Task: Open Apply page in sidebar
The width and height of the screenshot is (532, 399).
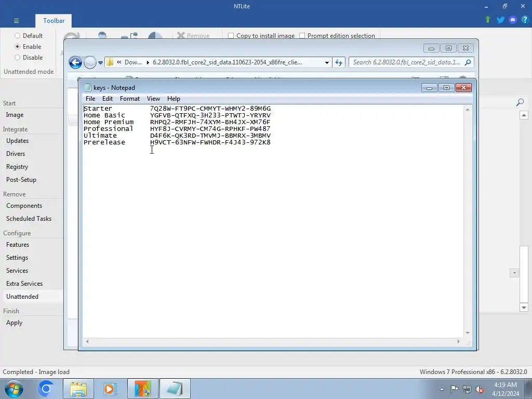Action: pyautogui.click(x=14, y=323)
